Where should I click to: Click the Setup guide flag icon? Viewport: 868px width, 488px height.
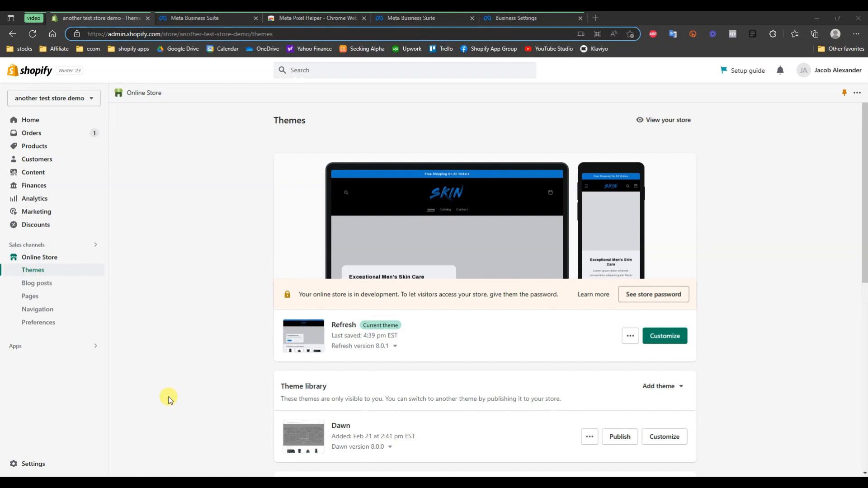[x=724, y=70]
